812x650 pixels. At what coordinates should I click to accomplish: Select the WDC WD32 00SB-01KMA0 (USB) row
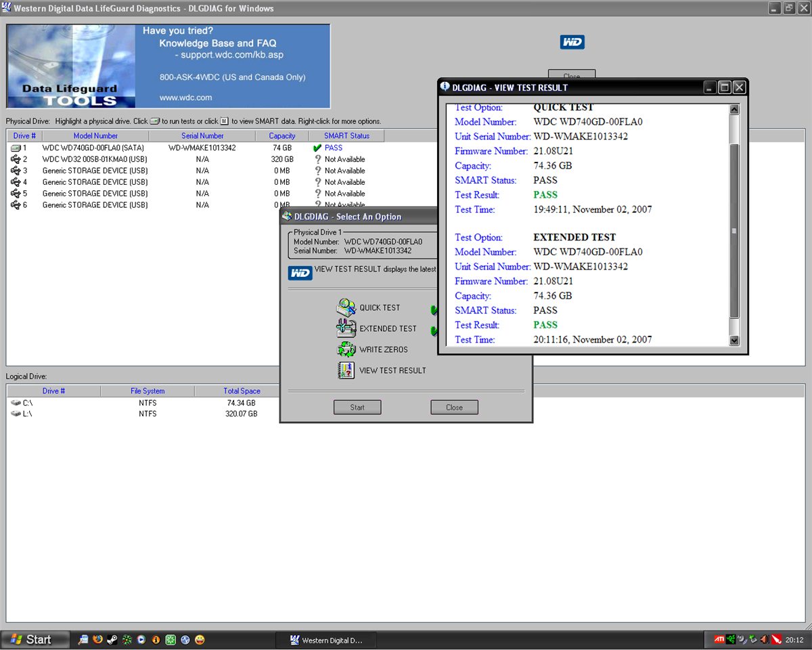point(196,159)
